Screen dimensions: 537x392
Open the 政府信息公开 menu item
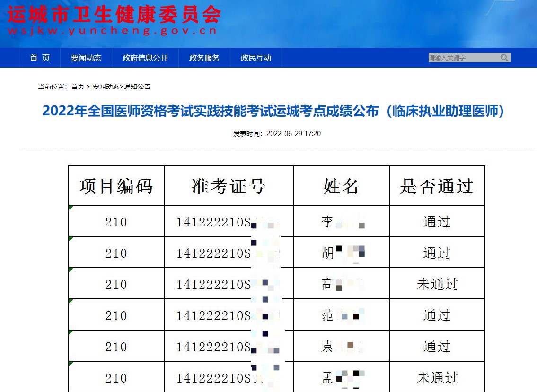(x=145, y=58)
